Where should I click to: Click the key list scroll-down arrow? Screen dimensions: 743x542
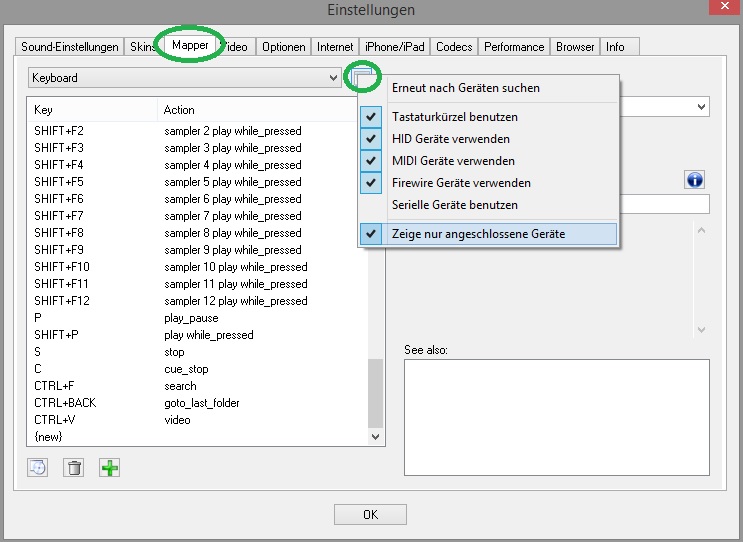[376, 437]
